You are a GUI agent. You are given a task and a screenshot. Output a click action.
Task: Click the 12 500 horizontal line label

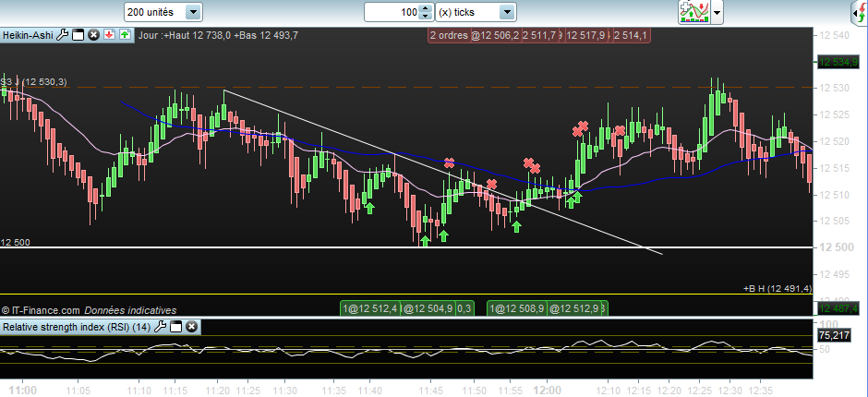(x=16, y=243)
